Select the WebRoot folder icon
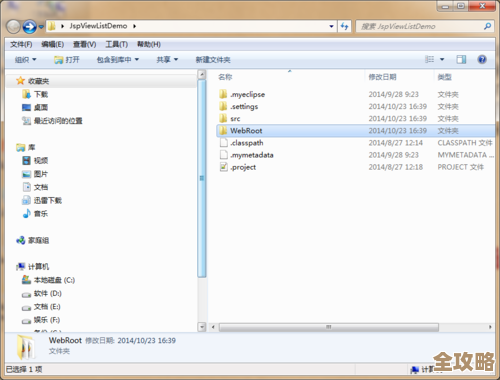500x380 pixels. pyautogui.click(x=223, y=131)
